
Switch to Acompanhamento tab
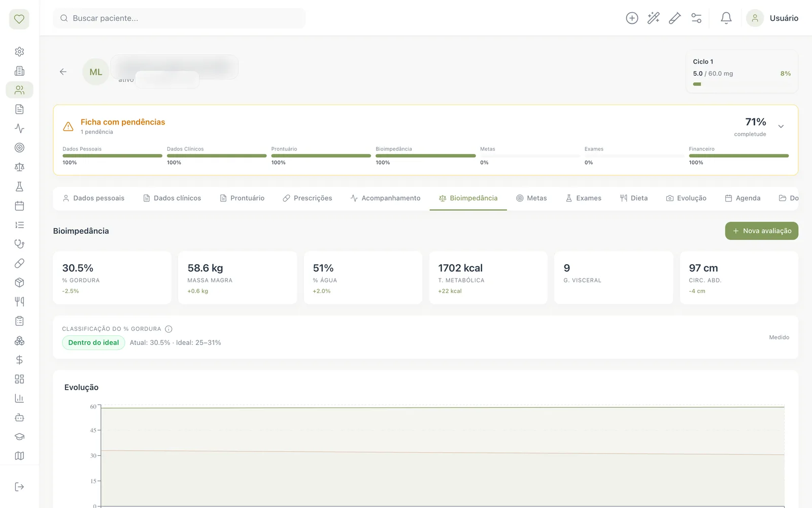click(x=385, y=198)
